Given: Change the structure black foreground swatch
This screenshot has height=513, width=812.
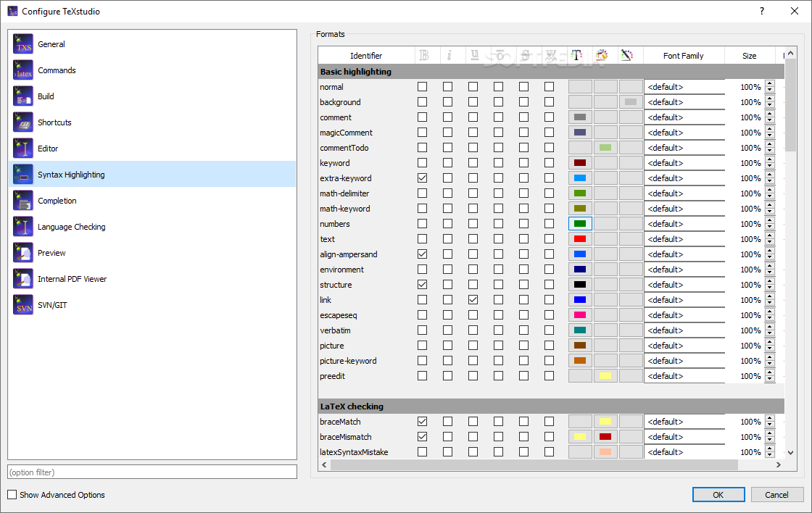Looking at the screenshot, I should click(x=580, y=285).
